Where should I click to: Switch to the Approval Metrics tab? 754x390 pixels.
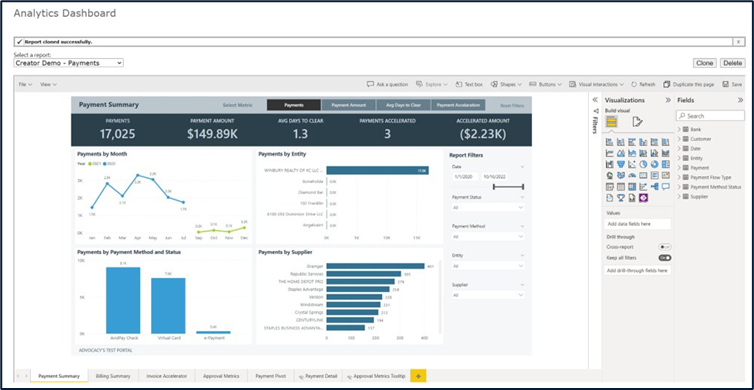221,376
